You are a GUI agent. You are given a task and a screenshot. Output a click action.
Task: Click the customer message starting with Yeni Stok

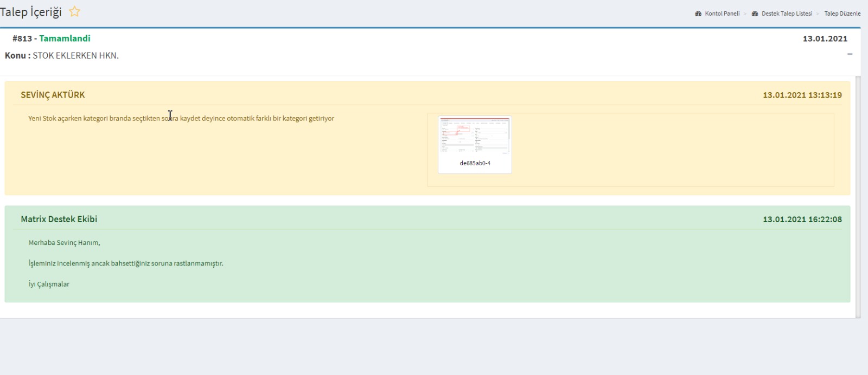point(181,118)
